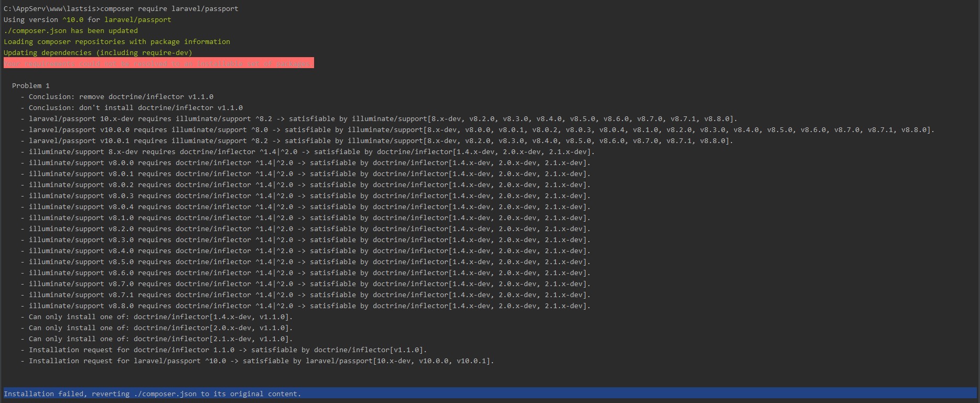980x403 pixels.
Task: Click the 'illuminate/support v8.3.0 requires' line
Action: coord(306,239)
